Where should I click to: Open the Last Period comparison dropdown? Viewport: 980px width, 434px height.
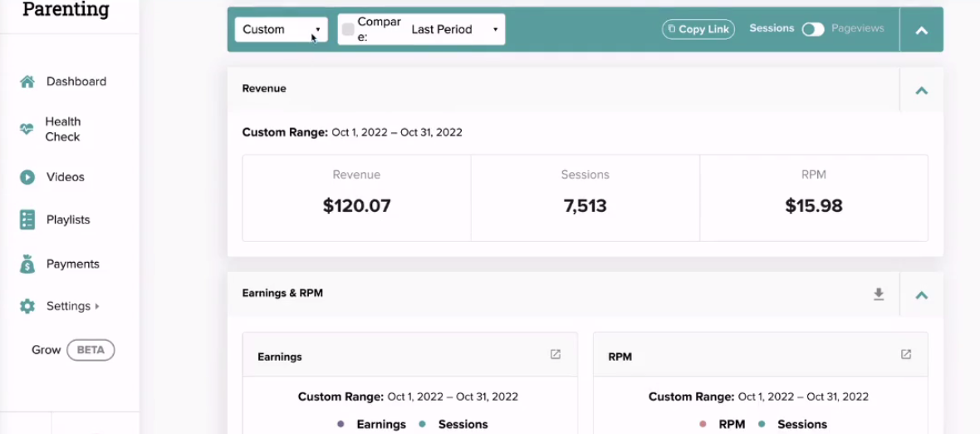click(454, 29)
